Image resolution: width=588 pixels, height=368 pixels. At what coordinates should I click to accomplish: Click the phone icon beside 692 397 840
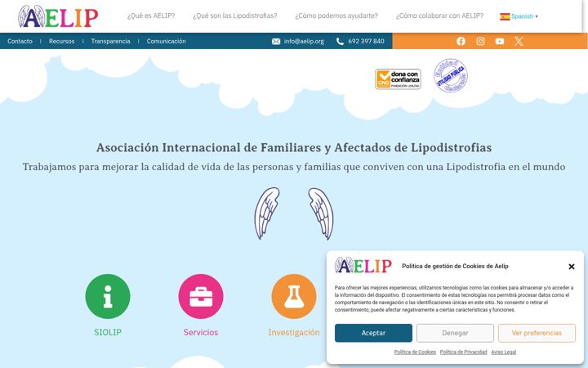point(340,42)
